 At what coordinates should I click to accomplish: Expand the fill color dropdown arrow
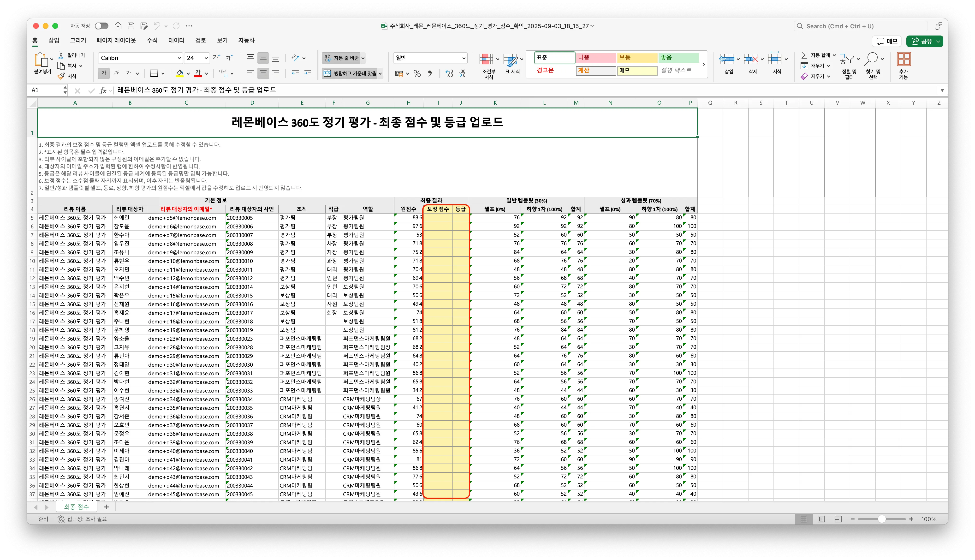(188, 73)
